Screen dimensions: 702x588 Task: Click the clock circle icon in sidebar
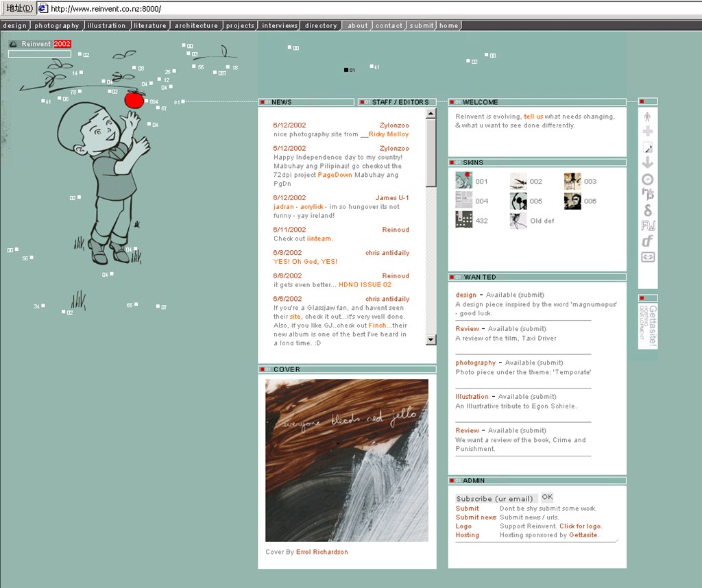pos(648,179)
